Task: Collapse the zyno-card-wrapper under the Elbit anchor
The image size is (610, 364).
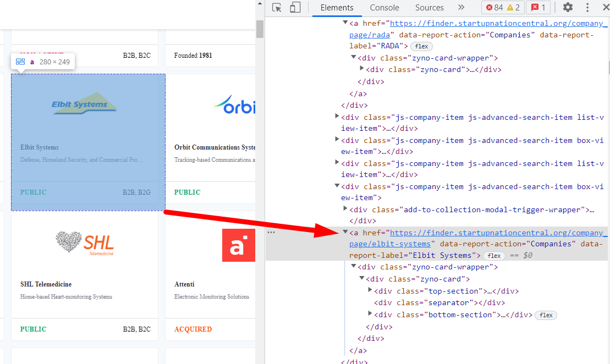Action: click(354, 266)
